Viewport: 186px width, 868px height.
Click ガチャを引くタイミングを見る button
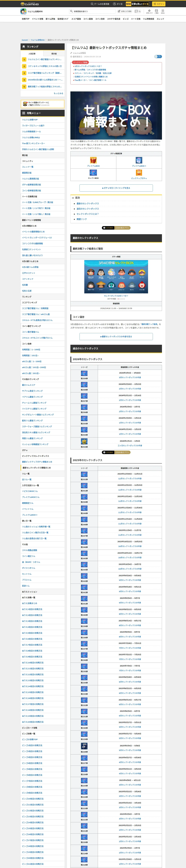(x=116, y=188)
